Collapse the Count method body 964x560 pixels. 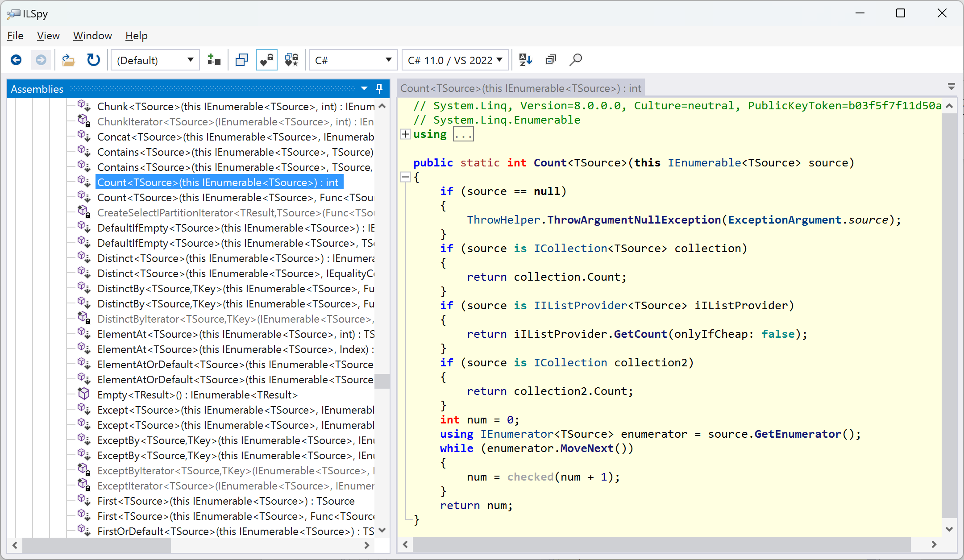pos(405,177)
